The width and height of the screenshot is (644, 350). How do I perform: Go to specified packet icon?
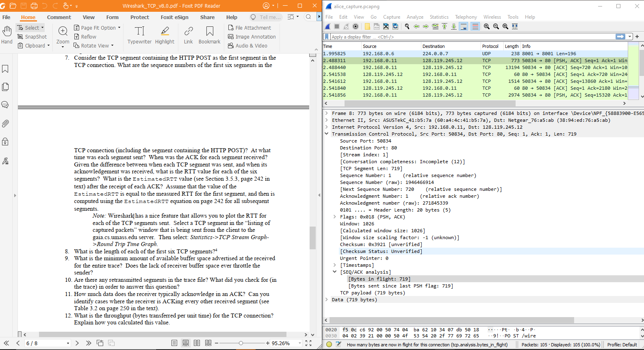tap(435, 26)
